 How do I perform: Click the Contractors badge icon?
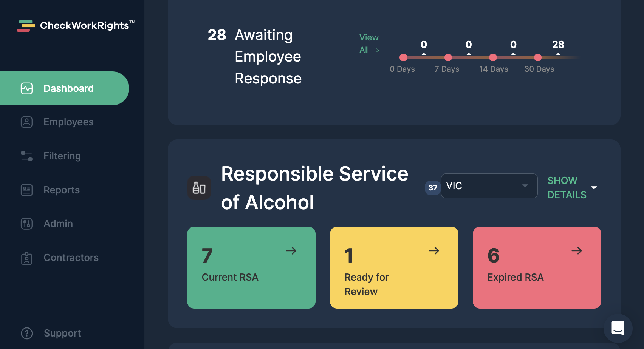[26, 258]
